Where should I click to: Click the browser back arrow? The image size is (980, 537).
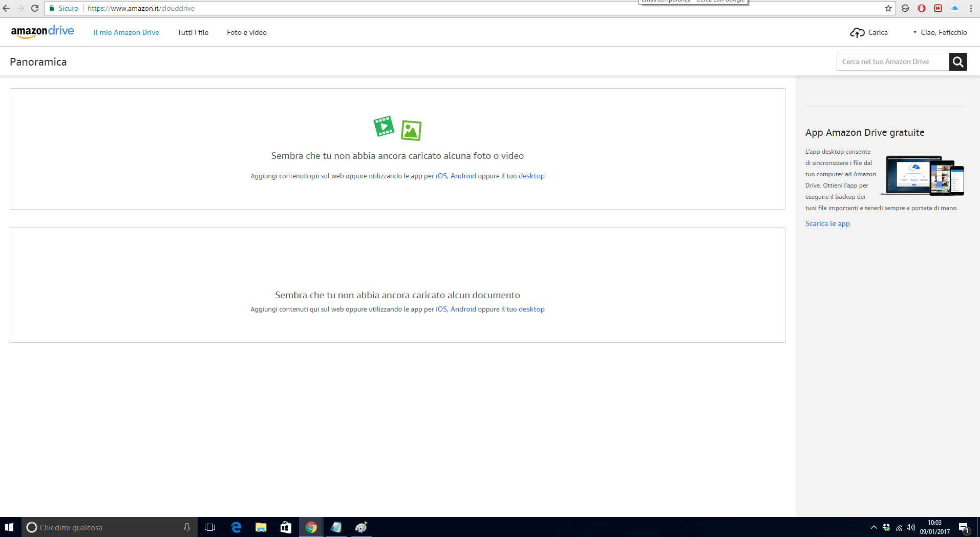click(7, 8)
